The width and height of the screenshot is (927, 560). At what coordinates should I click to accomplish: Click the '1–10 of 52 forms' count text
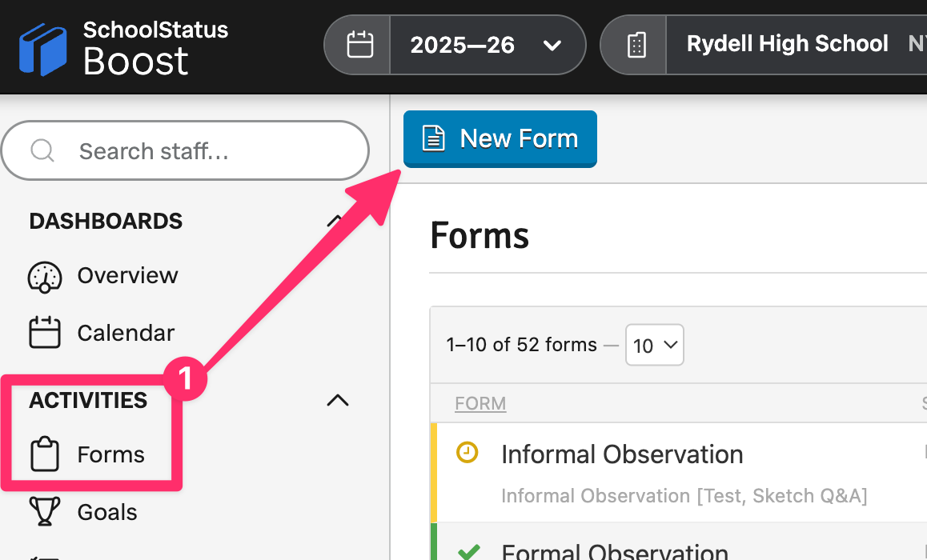(x=521, y=344)
